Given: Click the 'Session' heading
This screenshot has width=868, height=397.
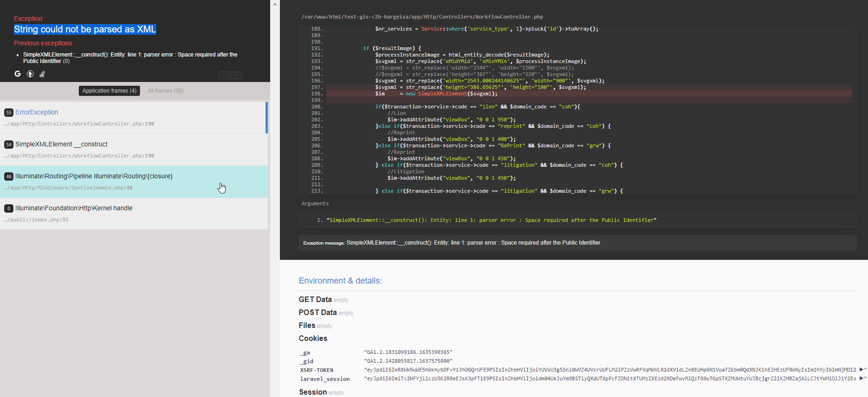Looking at the screenshot, I should click(x=313, y=392).
